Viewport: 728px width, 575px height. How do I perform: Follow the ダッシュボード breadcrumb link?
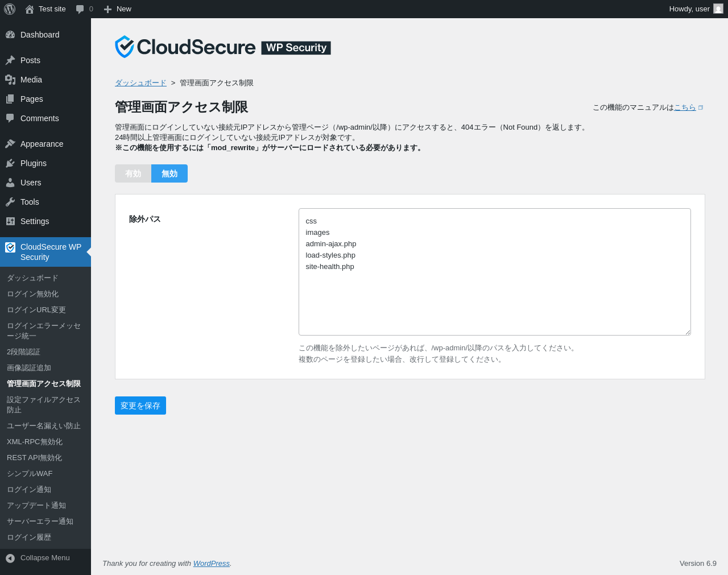pyautogui.click(x=140, y=83)
